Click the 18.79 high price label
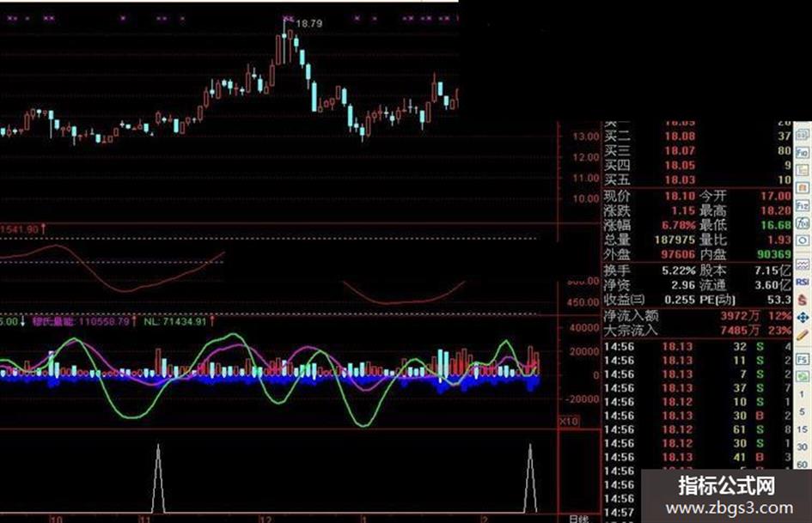The height and width of the screenshot is (523, 812). (x=309, y=23)
